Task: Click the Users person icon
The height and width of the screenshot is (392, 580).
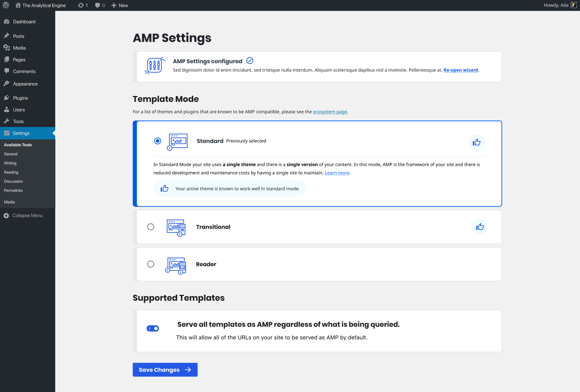Action: (7, 109)
